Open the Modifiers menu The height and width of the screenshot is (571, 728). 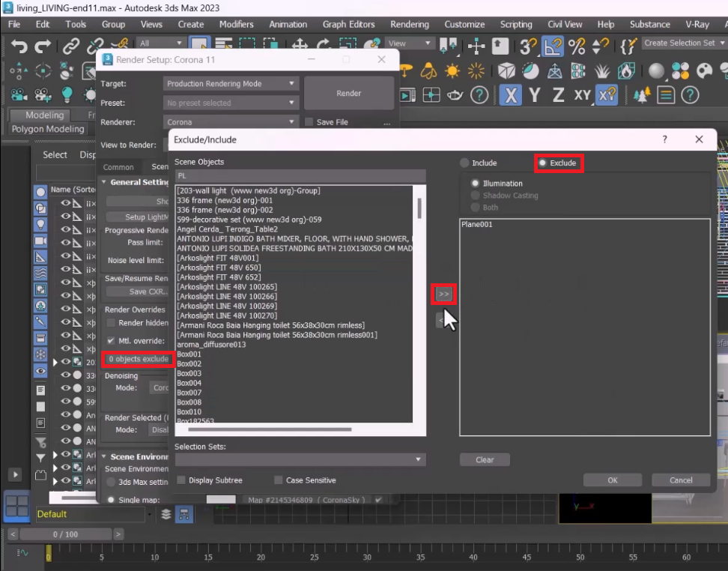(237, 24)
